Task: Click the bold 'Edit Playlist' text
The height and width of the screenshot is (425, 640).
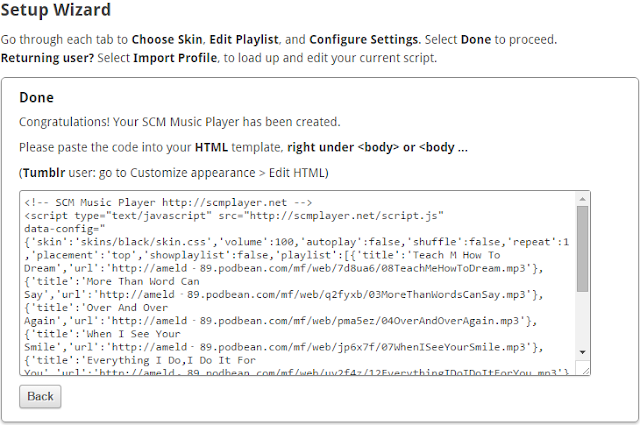Action: [x=242, y=40]
